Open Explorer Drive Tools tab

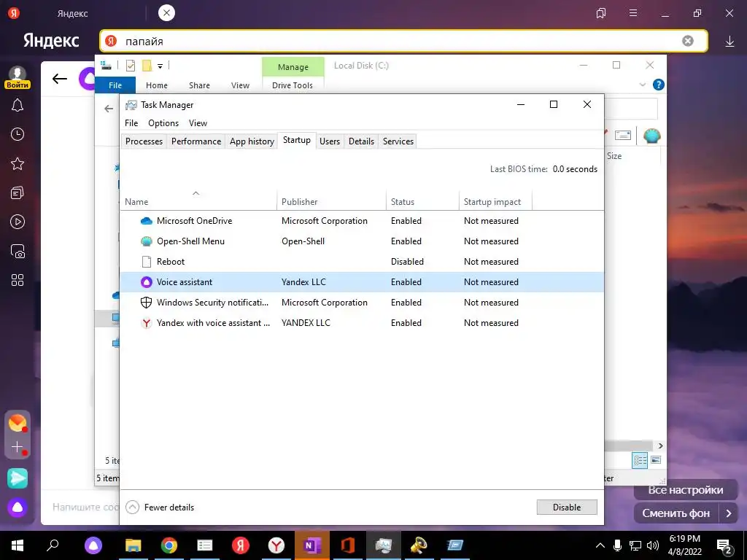click(293, 85)
